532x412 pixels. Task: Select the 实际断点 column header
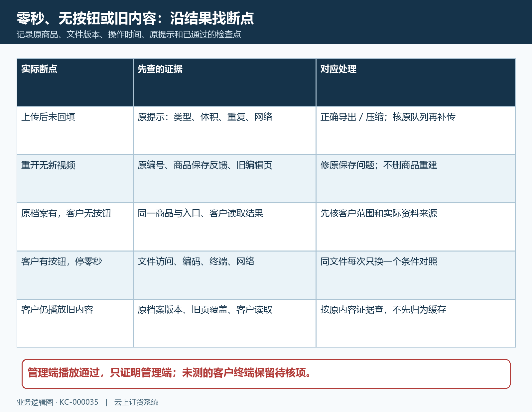pos(75,82)
